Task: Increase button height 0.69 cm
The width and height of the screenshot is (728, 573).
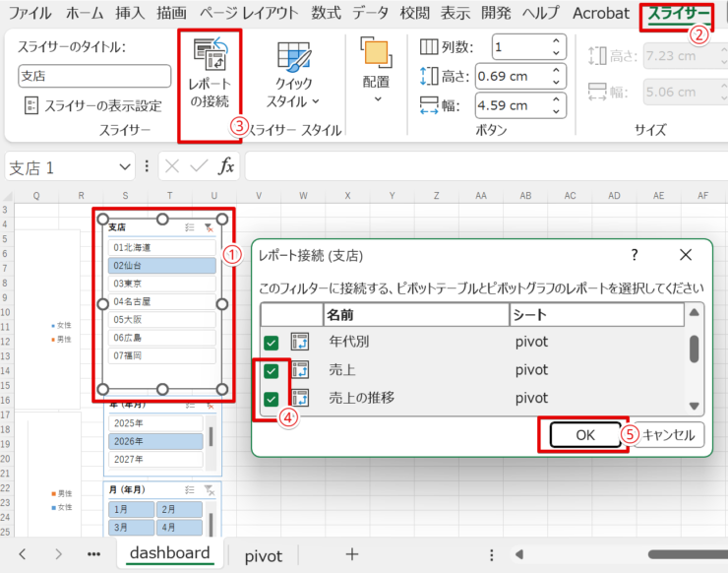Action: click(x=556, y=70)
